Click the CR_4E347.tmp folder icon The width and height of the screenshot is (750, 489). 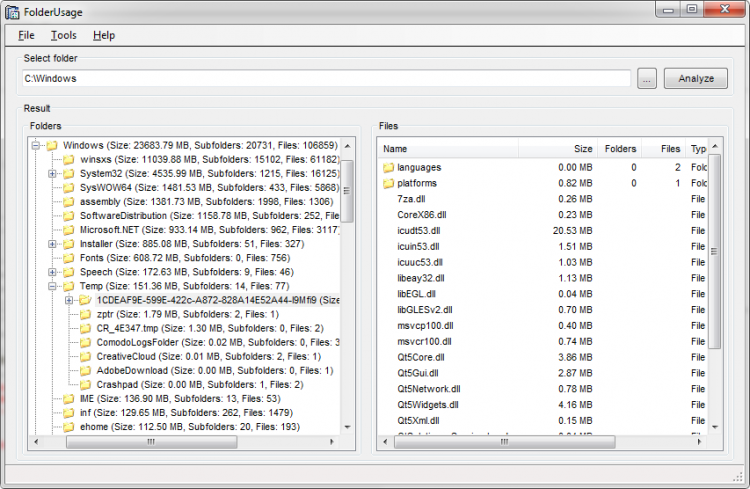[86, 328]
